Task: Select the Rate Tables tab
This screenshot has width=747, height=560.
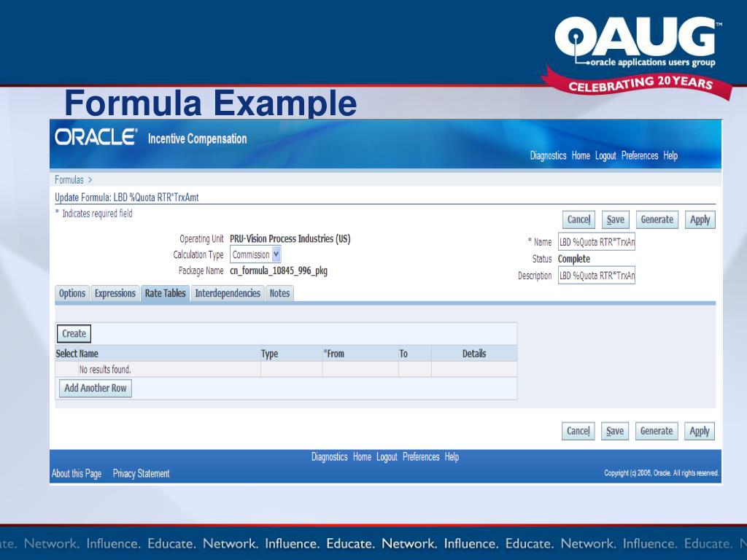Action: (166, 293)
